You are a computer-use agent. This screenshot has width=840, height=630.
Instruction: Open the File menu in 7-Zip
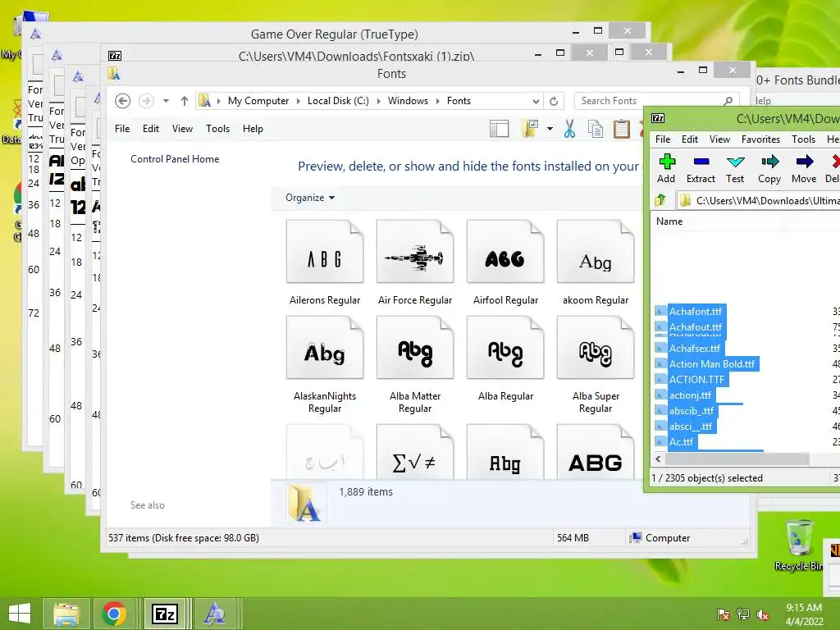tap(663, 139)
